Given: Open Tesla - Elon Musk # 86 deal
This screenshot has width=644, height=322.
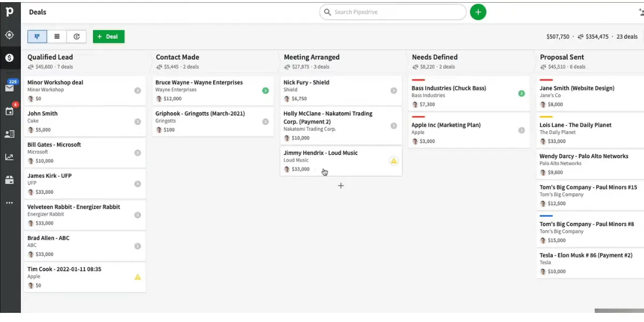Looking at the screenshot, I should point(586,255).
